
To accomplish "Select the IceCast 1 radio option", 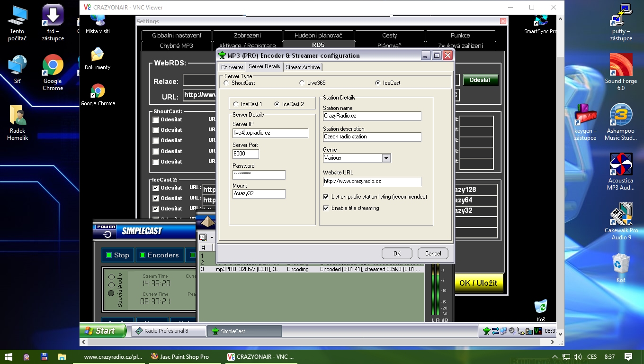I will pyautogui.click(x=236, y=104).
